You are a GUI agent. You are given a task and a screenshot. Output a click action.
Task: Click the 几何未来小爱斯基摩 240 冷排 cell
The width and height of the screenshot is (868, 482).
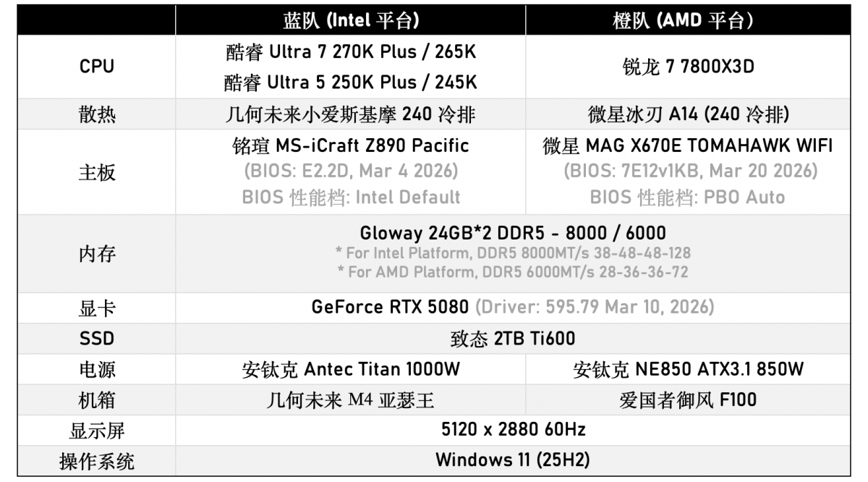click(351, 114)
